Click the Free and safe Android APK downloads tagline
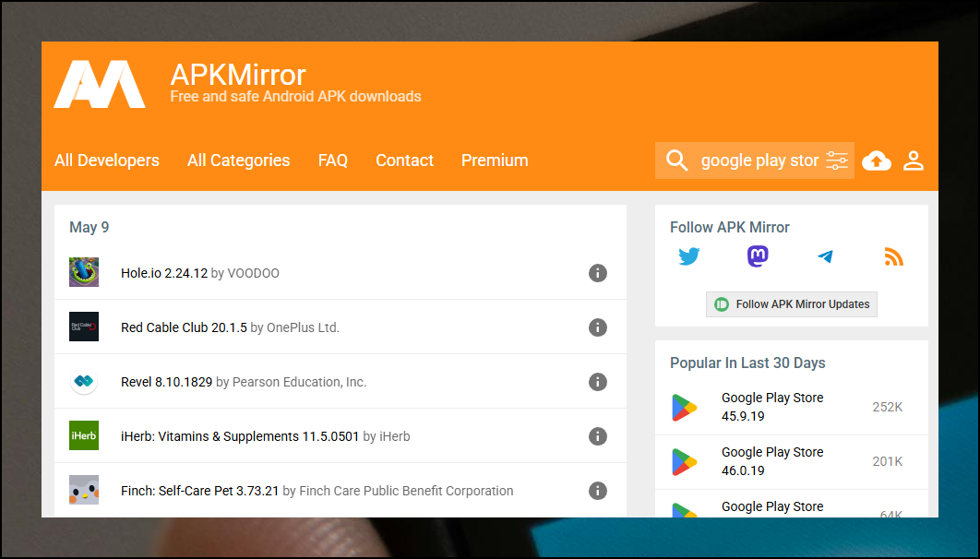Image resolution: width=980 pixels, height=559 pixels. [295, 96]
